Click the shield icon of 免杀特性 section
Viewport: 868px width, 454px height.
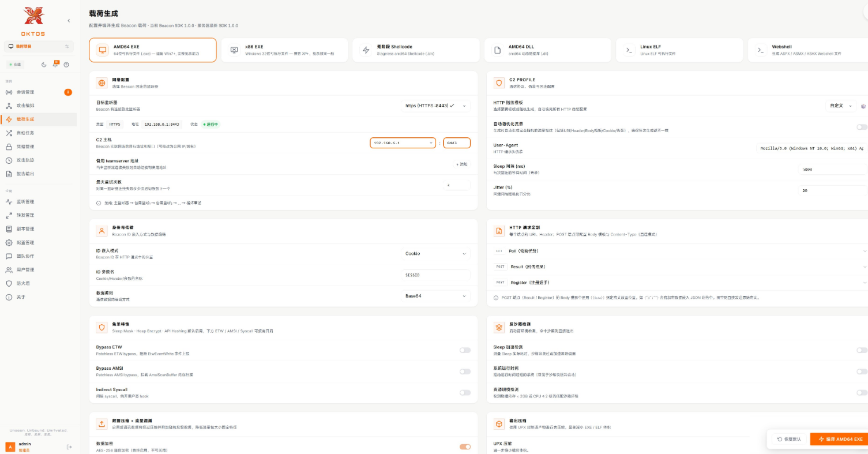(102, 327)
